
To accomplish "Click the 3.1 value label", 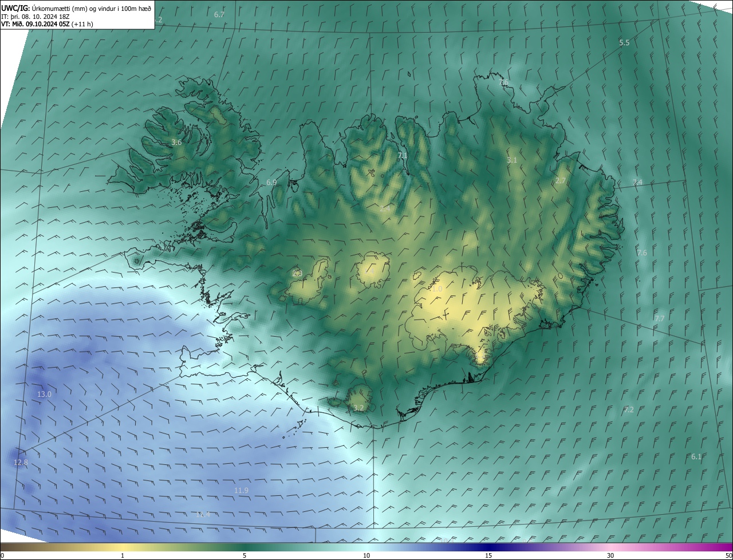I will coord(512,160).
